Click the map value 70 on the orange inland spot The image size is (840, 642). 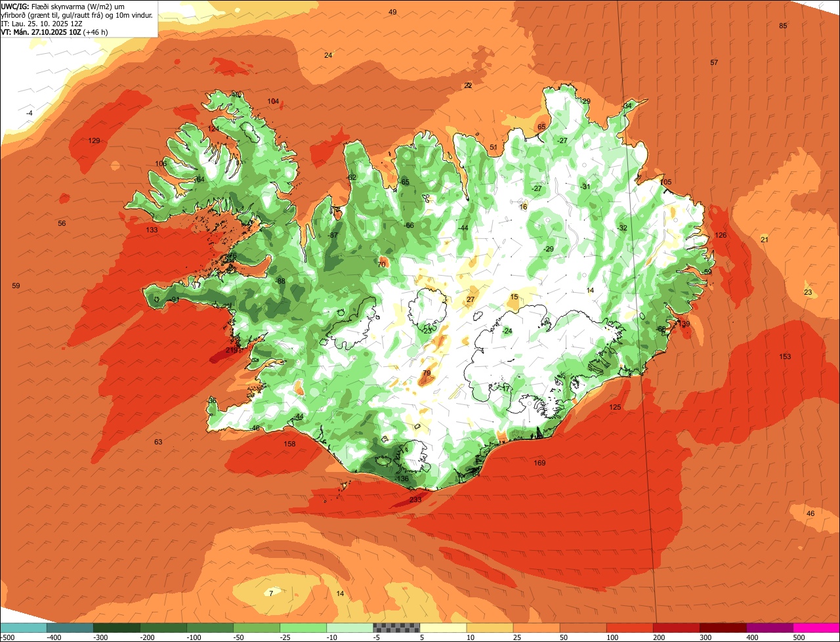point(382,265)
